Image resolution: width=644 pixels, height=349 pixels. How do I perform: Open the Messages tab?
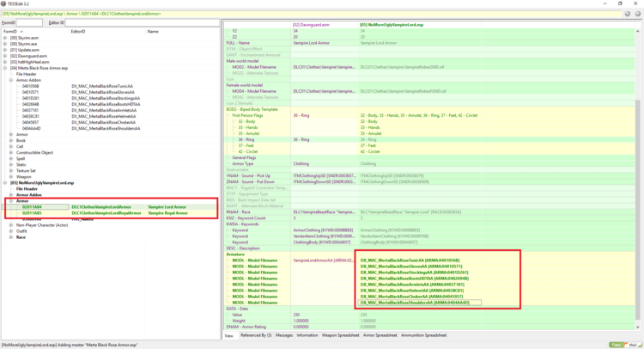point(284,335)
